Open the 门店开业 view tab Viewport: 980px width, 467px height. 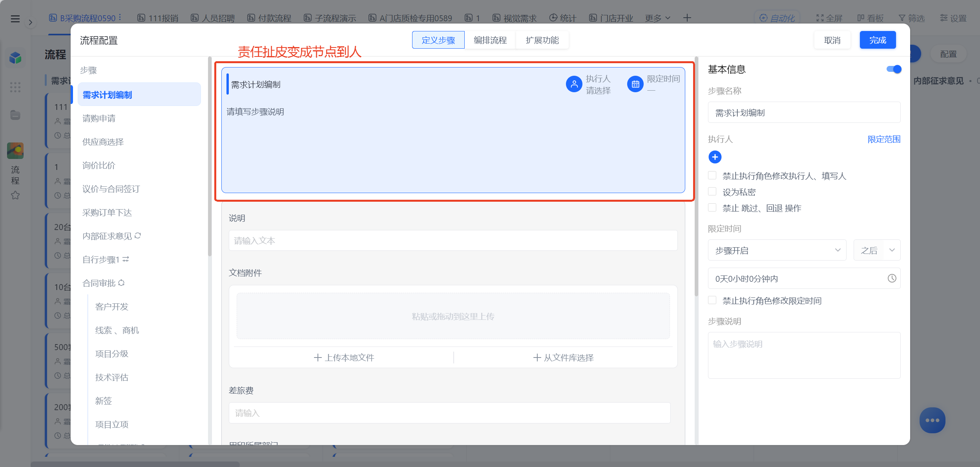[x=611, y=18]
